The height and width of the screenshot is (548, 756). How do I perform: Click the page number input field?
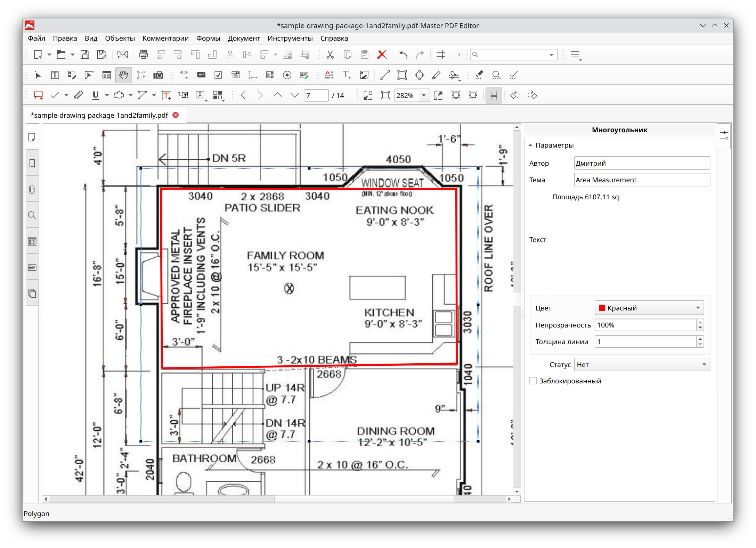click(316, 96)
